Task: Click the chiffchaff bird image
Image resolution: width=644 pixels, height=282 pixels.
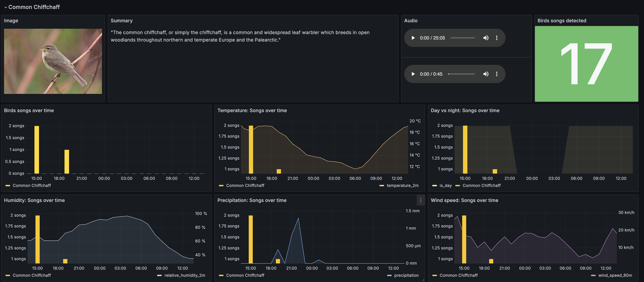Action: tap(53, 61)
